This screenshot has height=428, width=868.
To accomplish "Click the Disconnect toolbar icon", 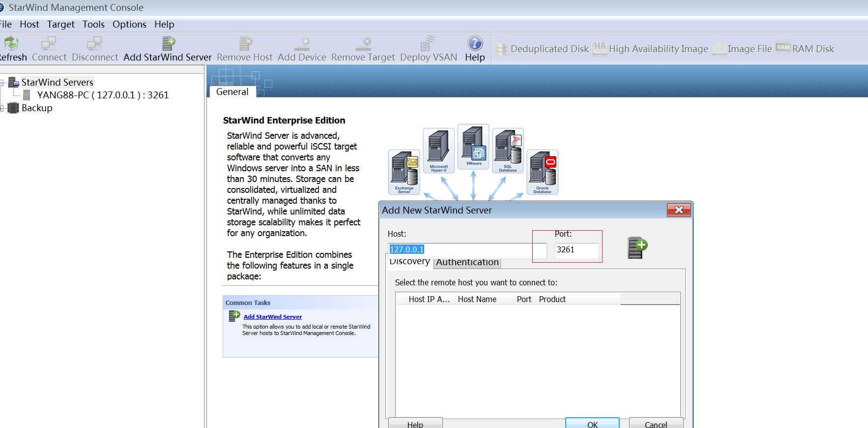I will (x=94, y=43).
